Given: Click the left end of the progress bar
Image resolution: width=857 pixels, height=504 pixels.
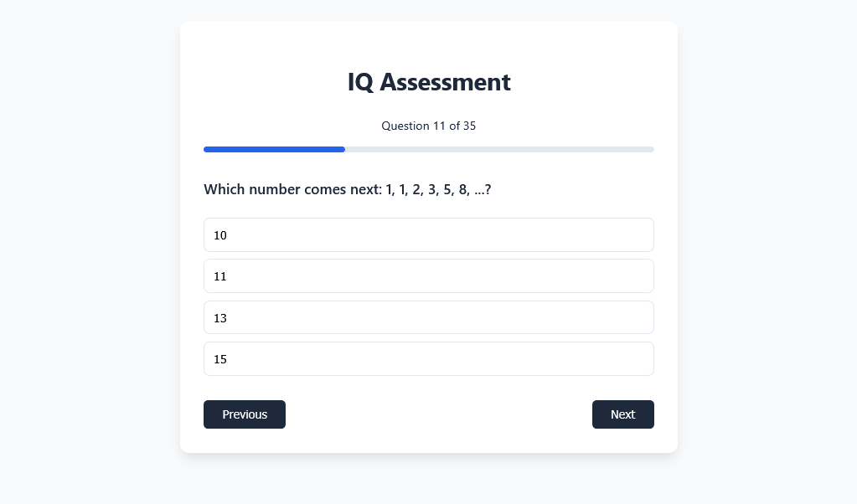Looking at the screenshot, I should [207, 149].
